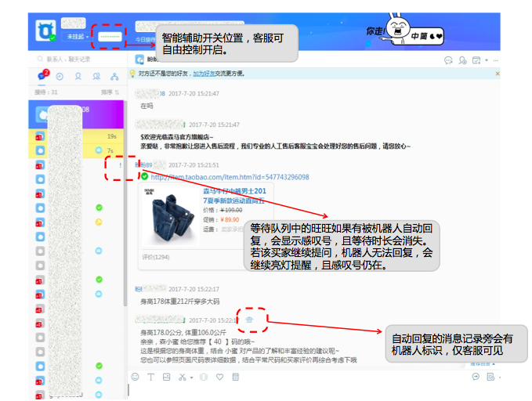
Task: Click the robot auto-reply marker icon
Action: coord(249,320)
